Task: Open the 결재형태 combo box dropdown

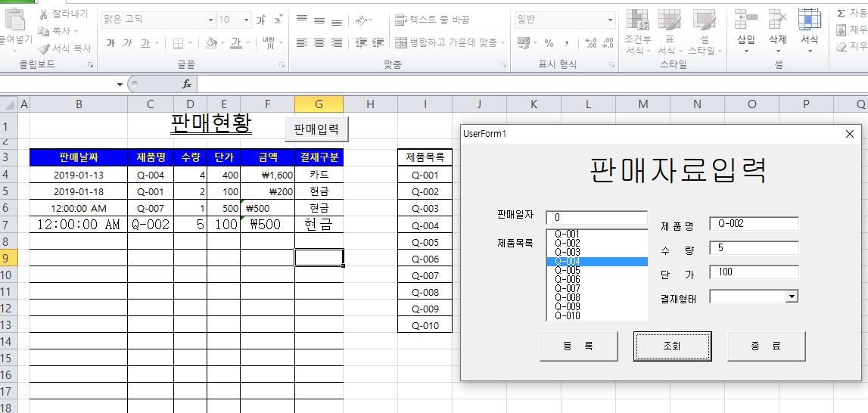Action: tap(792, 297)
